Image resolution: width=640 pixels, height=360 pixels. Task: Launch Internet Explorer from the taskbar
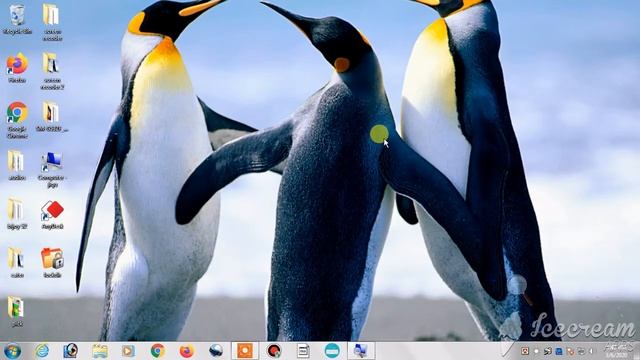pyautogui.click(x=42, y=351)
